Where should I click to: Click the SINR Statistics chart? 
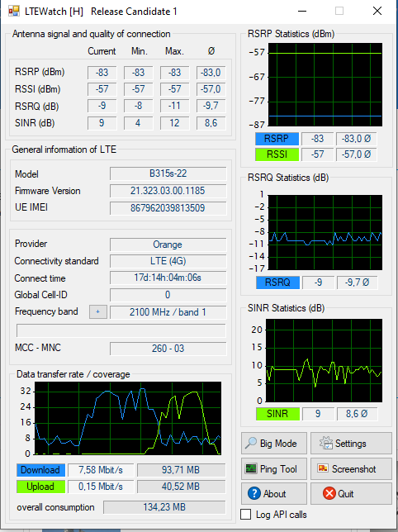pyautogui.click(x=324, y=360)
